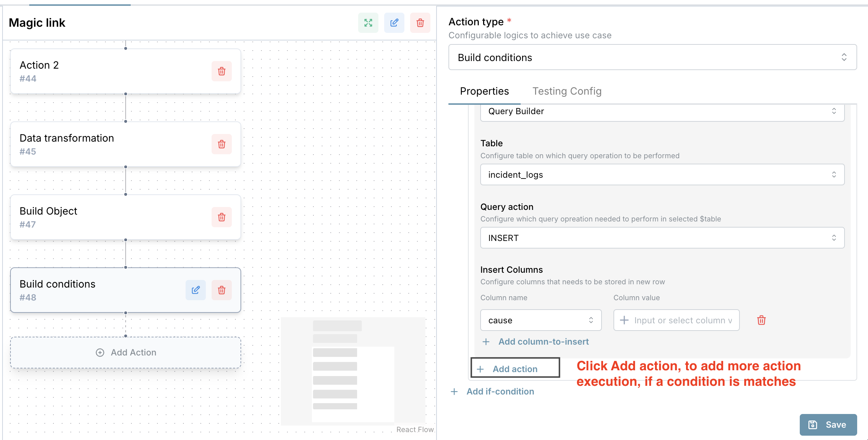Select the Properties tab
Viewport: 868px width, 440px height.
pos(485,91)
